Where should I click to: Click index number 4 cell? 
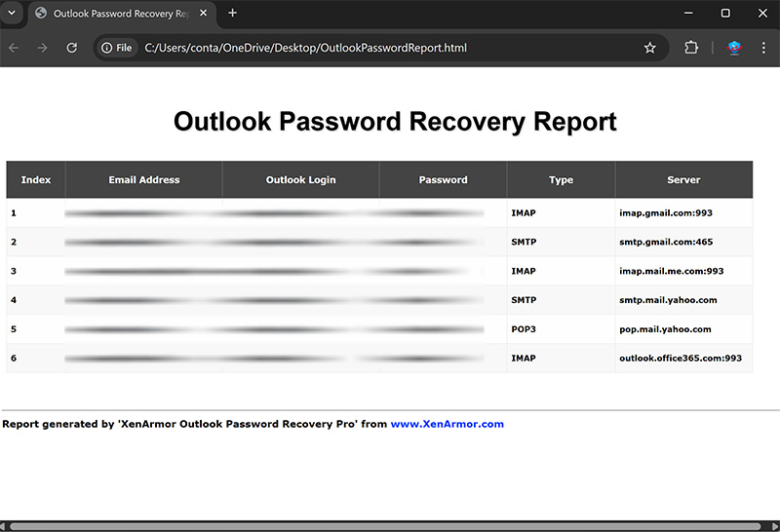coord(36,300)
